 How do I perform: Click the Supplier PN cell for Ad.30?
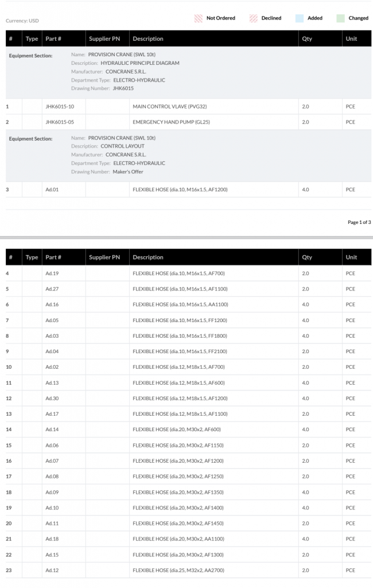point(107,399)
